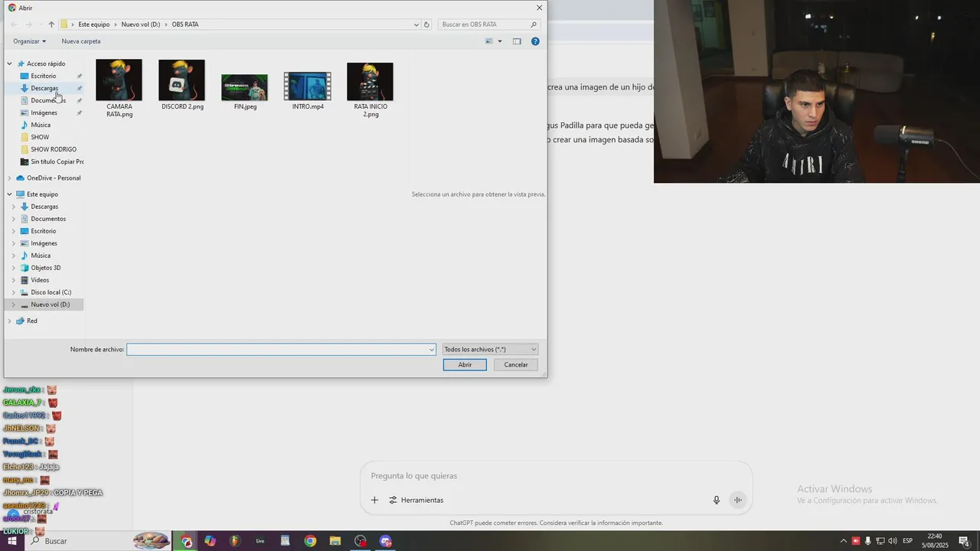980x551 pixels.
Task: Collapse the Este equipo tree node
Action: (9, 194)
